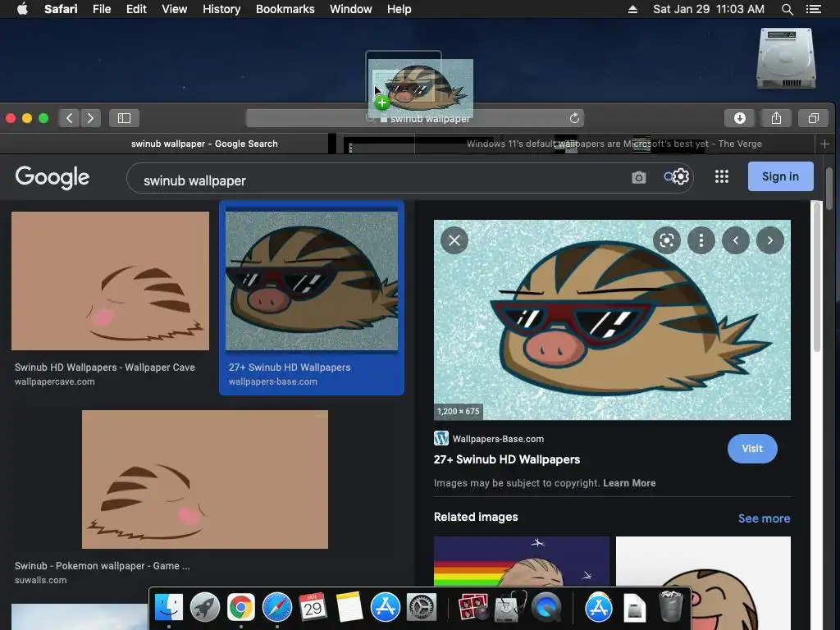Click 27+ Swinub HD Wallpapers result caption

click(x=290, y=367)
